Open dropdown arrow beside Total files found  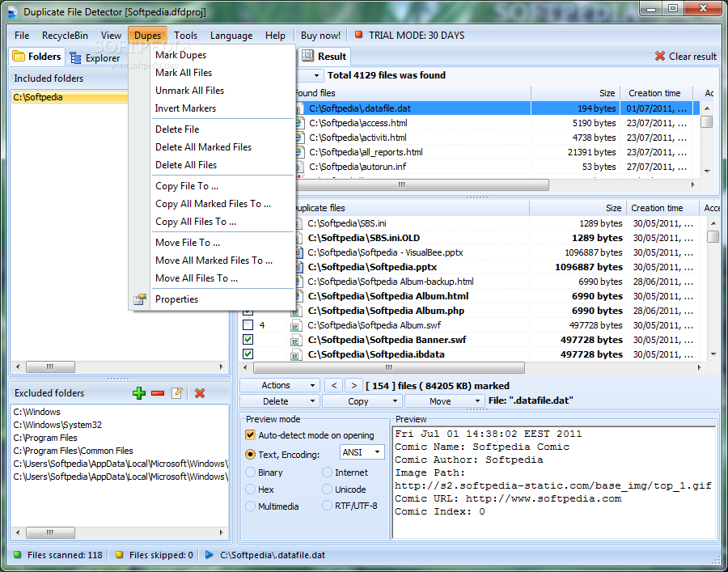(x=316, y=75)
